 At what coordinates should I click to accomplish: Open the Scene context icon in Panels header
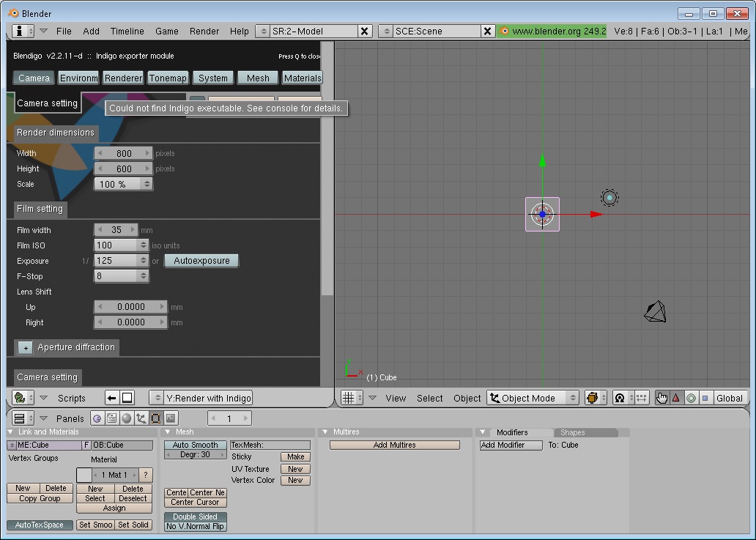tap(171, 418)
